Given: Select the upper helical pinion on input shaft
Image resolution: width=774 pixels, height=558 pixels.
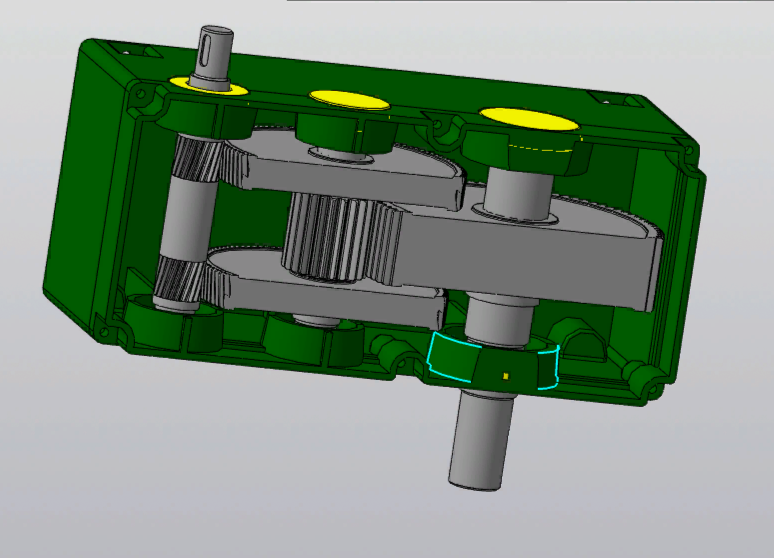Looking at the screenshot, I should click(x=197, y=159).
